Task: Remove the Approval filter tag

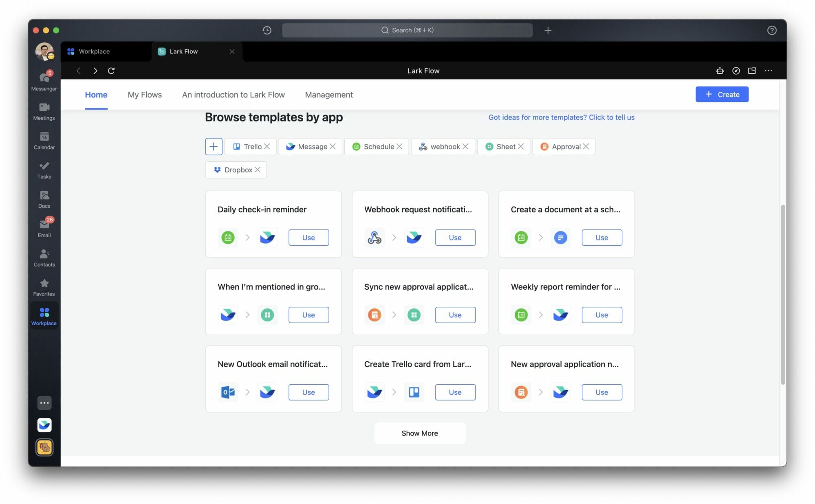Action: coord(586,146)
